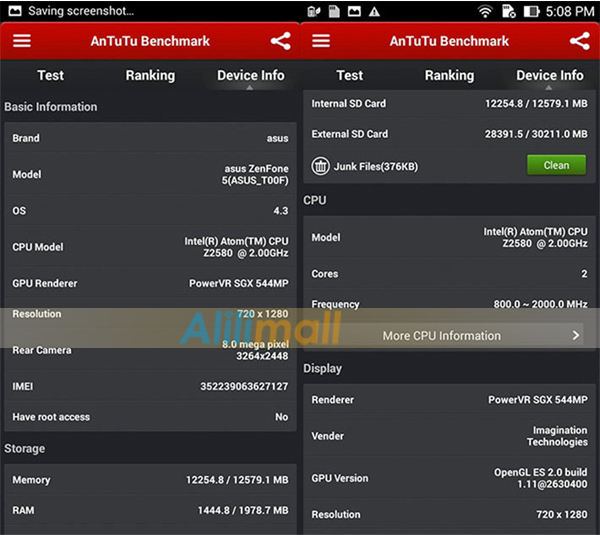Tap the CPU Model row in Basic Information

click(150, 247)
